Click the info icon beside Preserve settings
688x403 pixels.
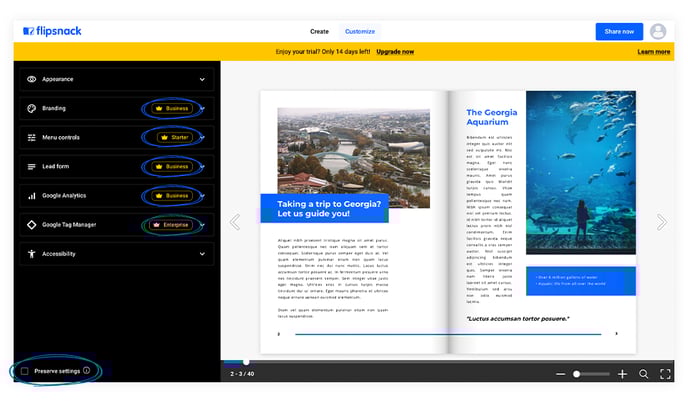[x=86, y=371]
